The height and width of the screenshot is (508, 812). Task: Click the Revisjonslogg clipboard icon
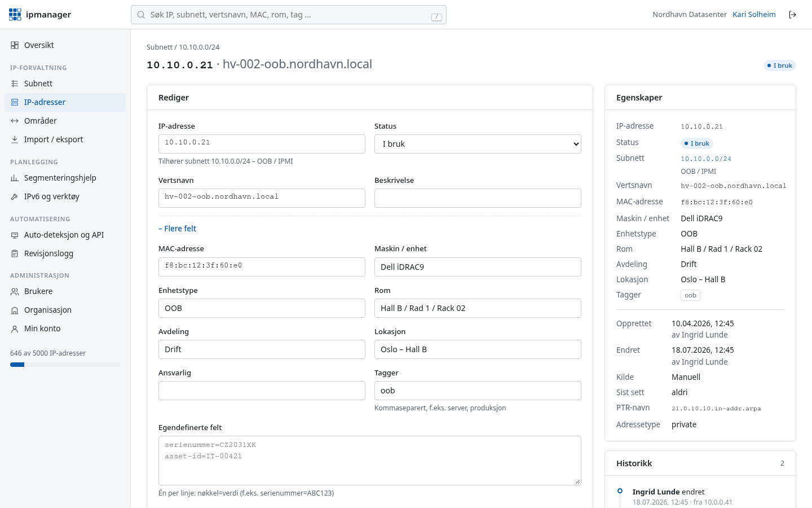pyautogui.click(x=15, y=253)
